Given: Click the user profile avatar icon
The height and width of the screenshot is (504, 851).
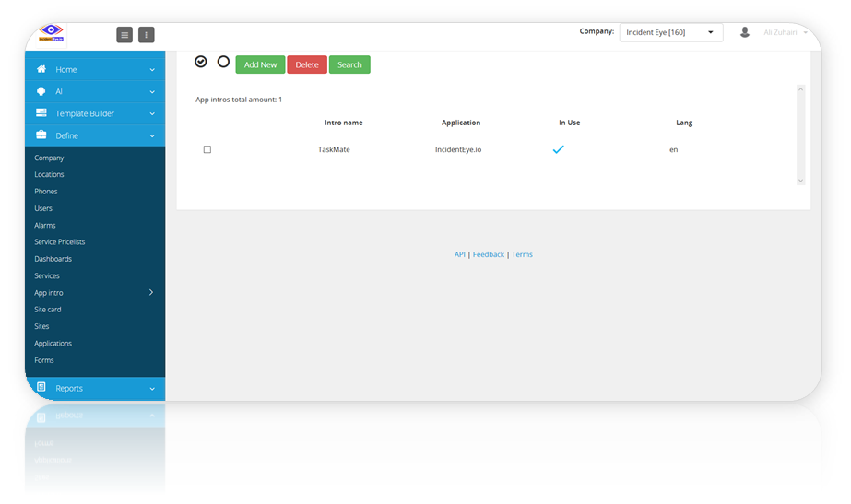Looking at the screenshot, I should [x=745, y=32].
